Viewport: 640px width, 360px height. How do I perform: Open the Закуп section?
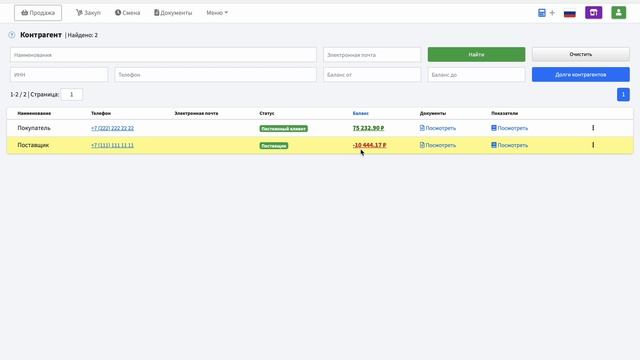click(88, 13)
